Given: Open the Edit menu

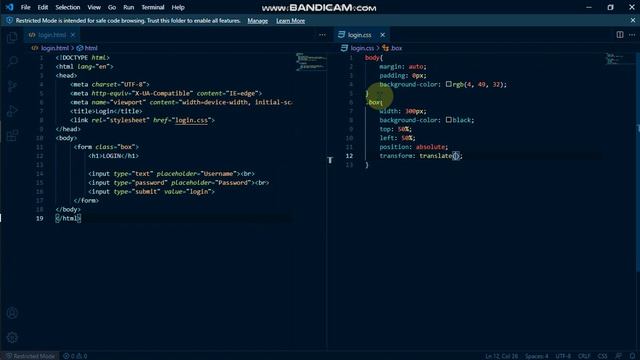Looking at the screenshot, I should 43,7.
